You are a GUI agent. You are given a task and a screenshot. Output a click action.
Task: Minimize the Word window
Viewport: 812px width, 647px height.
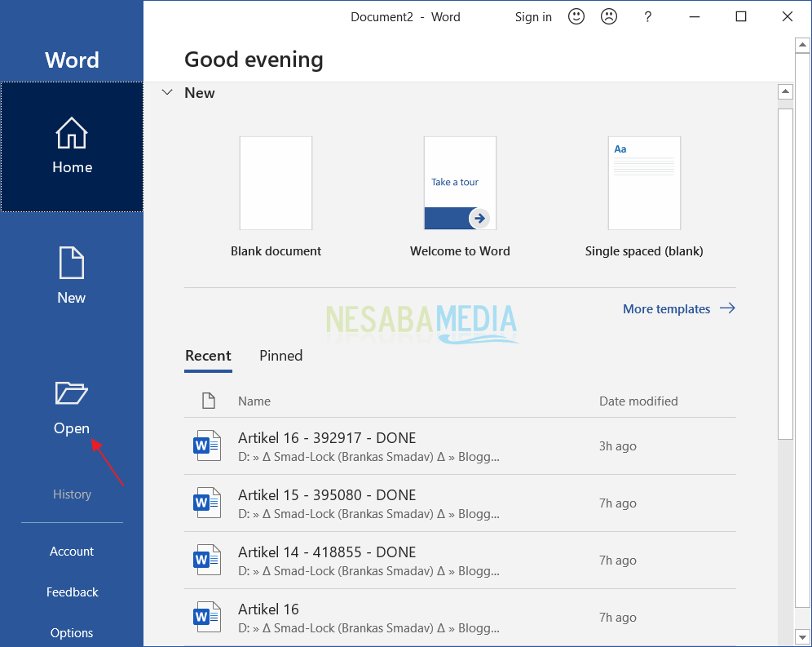[695, 16]
